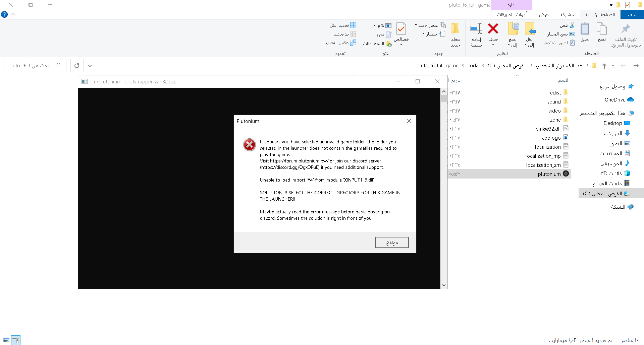The width and height of the screenshot is (644, 345).
Task: Open the Share (مشاركة) tab
Action: point(567,14)
